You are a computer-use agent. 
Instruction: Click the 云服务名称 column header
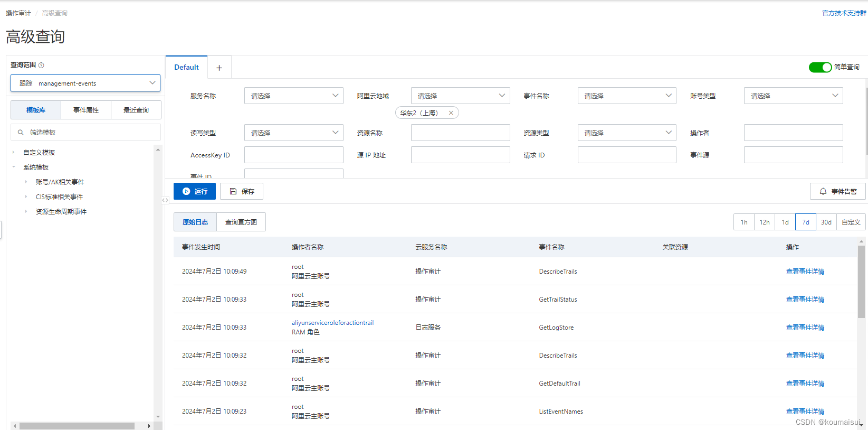tap(431, 247)
